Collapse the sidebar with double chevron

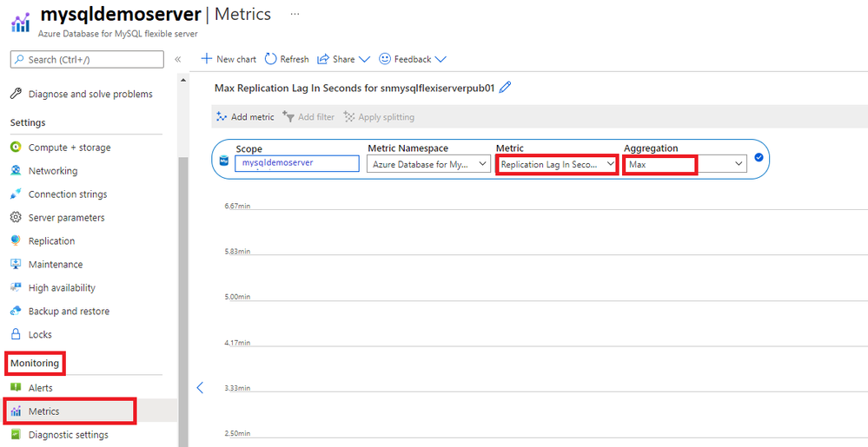click(178, 59)
